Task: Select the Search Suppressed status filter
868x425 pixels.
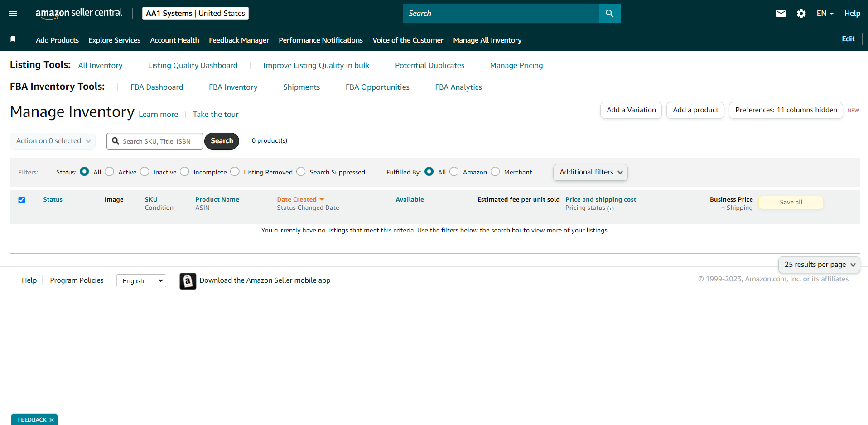Action: (x=301, y=172)
